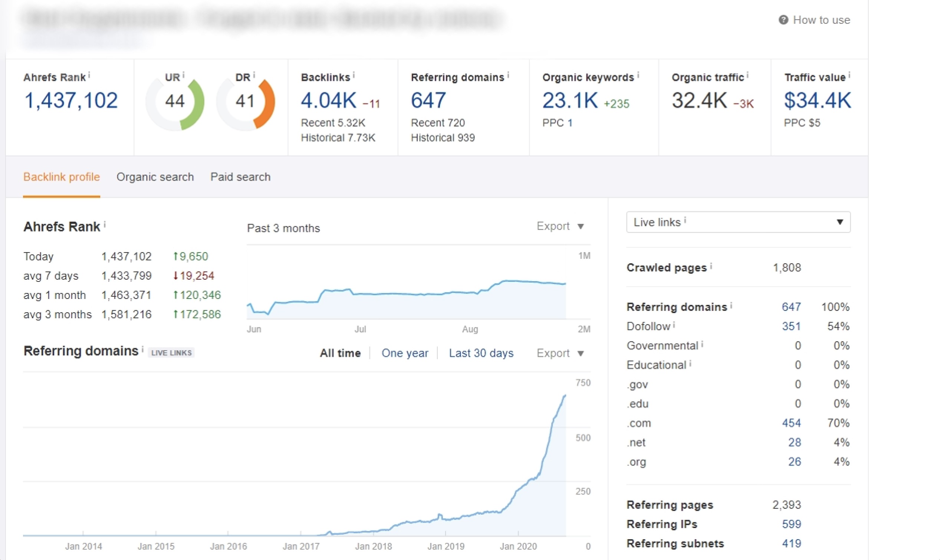The image size is (940, 560).
Task: Click the 23.1K organic keywords value
Action: (570, 101)
